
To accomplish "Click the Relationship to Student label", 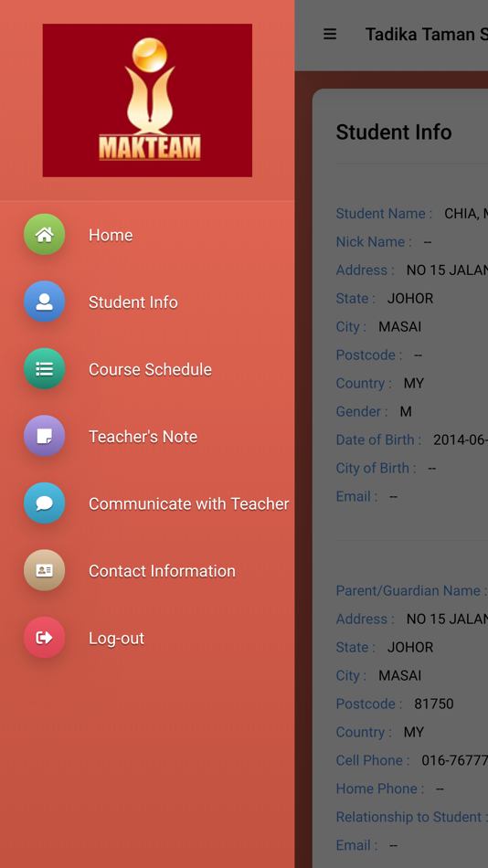I will pos(411,816).
